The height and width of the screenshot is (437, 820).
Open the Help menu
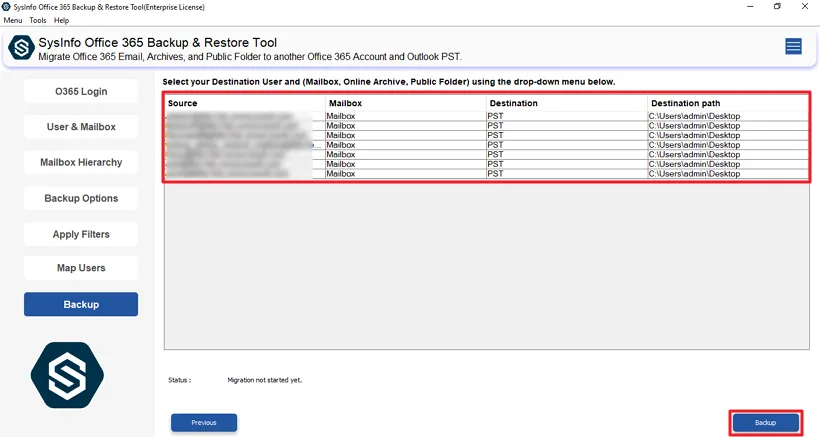pos(61,20)
